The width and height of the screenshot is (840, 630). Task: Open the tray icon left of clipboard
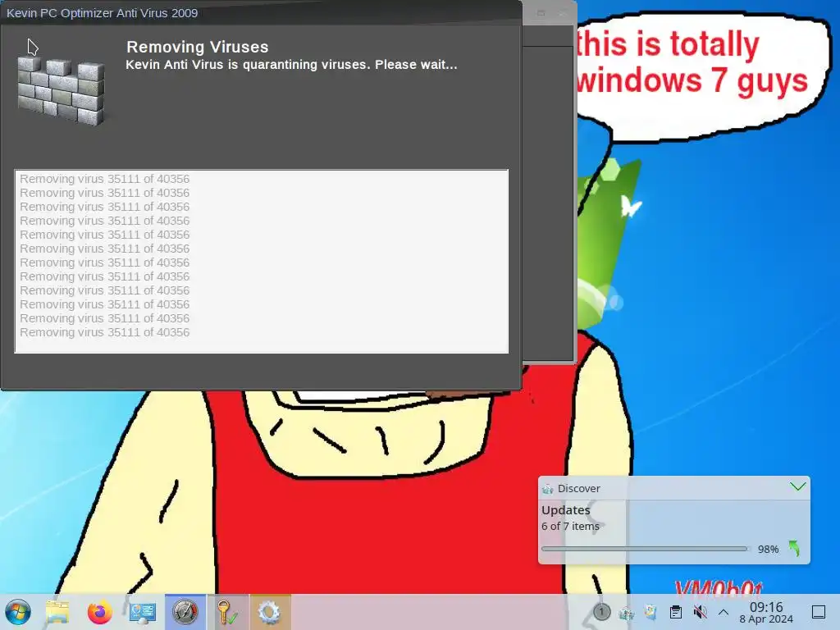pyautogui.click(x=651, y=612)
